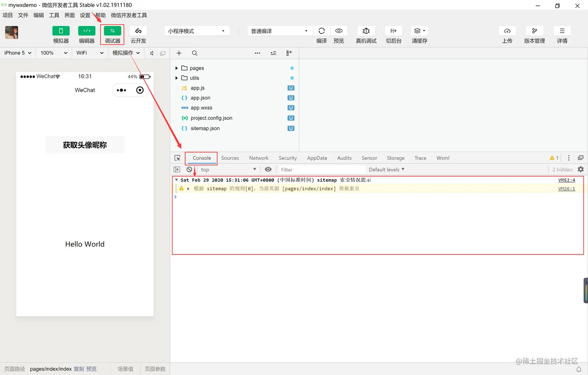Switch to the Network tab
Image resolution: width=588 pixels, height=375 pixels.
(259, 158)
